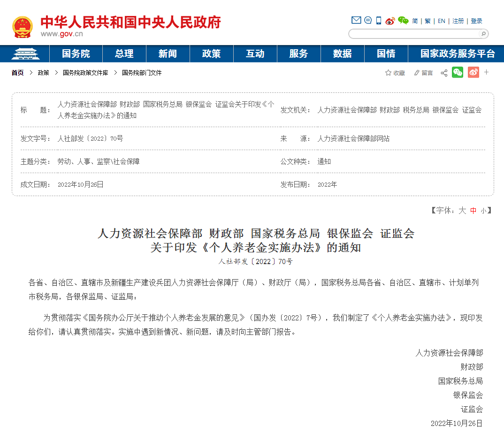Go to 国务院政策文件库 breadcrumb
Viewport: 504px width, 433px height.
pyautogui.click(x=85, y=73)
